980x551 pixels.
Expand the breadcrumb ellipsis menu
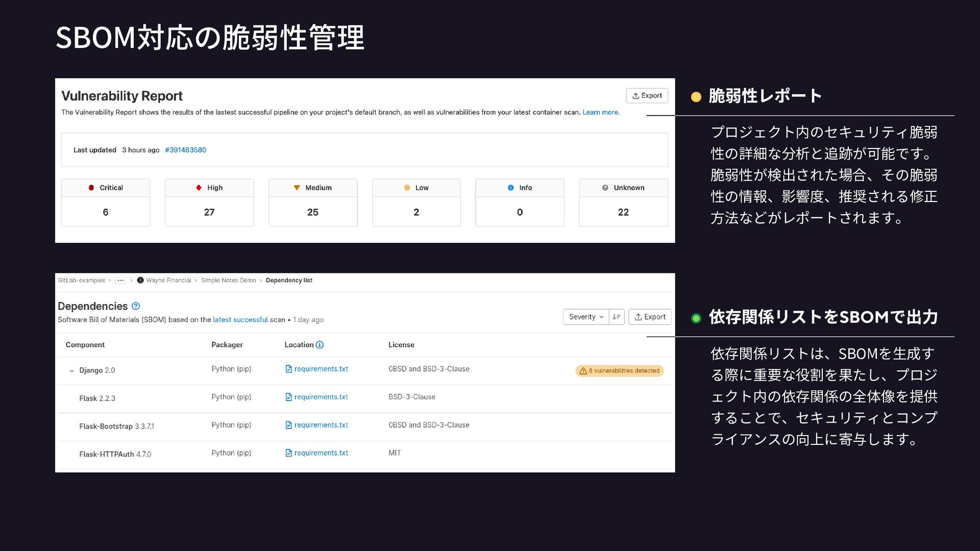[x=120, y=280]
